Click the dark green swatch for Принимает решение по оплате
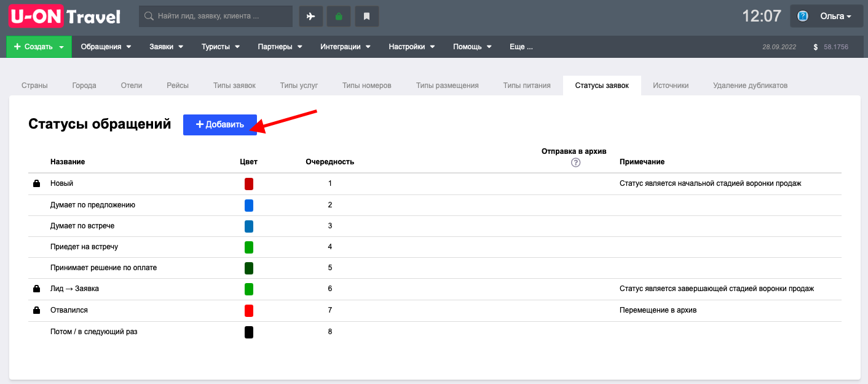Image resolution: width=868 pixels, height=384 pixels. coord(249,268)
